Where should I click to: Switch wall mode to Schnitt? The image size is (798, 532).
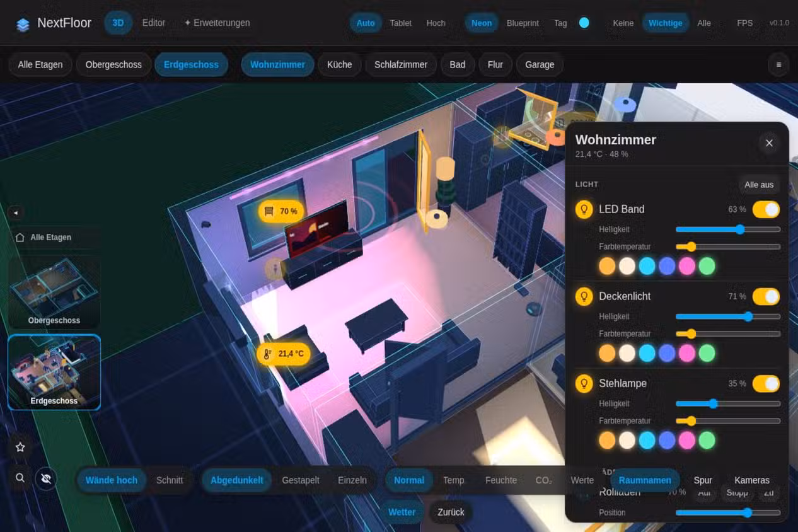(170, 480)
